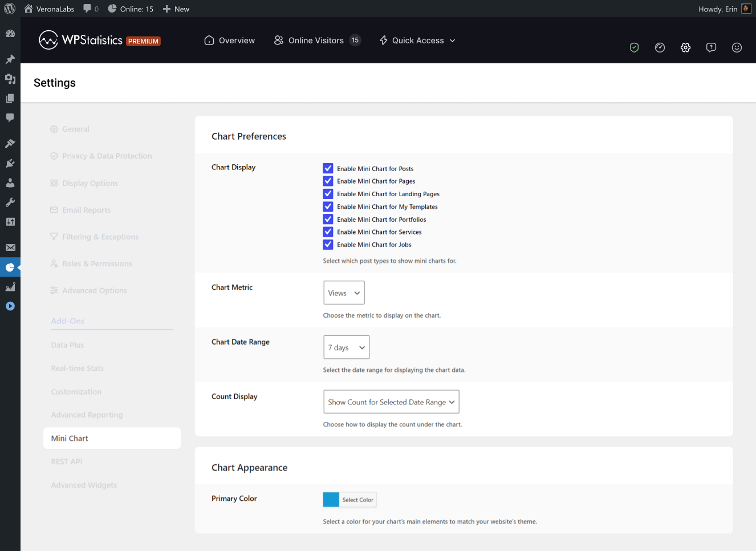Click the shield privacy icon in header
Viewport: 756px width, 551px height.
coord(634,48)
